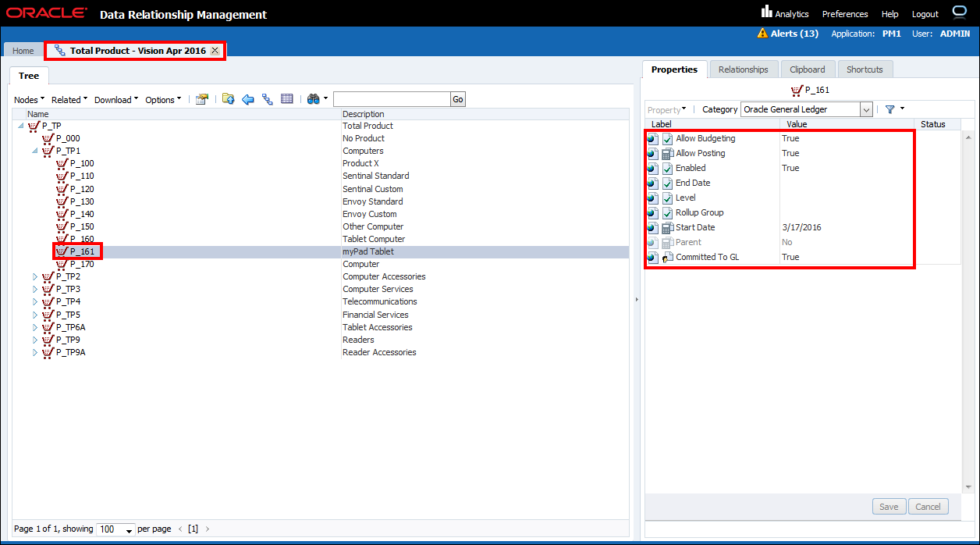The image size is (980, 545).
Task: Click the splitter collapse arrow between panes
Action: click(637, 300)
